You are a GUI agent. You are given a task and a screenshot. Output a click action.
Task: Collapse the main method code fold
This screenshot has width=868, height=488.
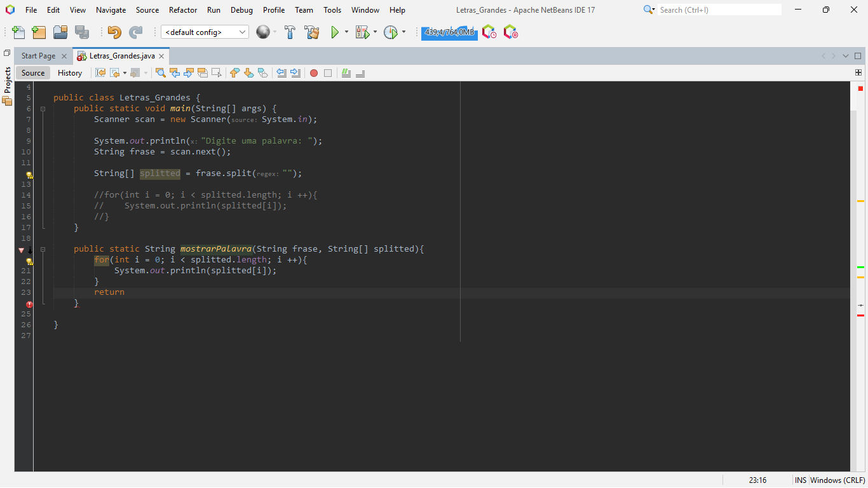(x=43, y=109)
